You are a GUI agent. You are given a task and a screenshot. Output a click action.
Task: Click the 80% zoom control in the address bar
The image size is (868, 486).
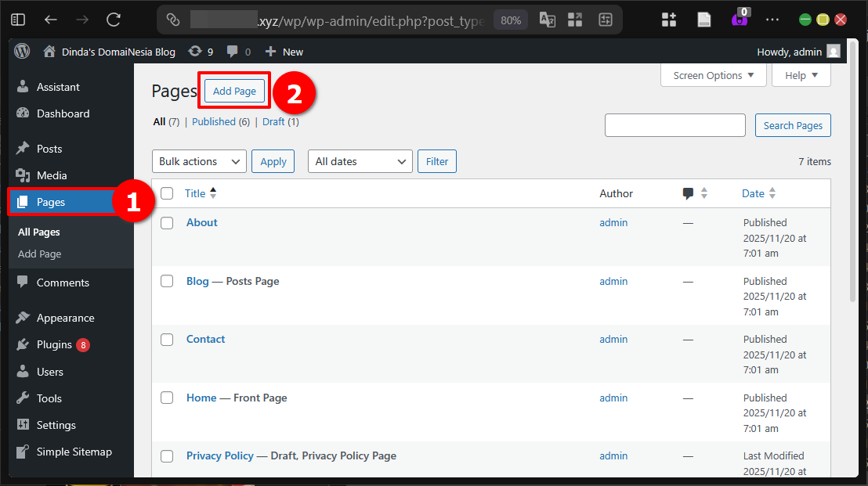[510, 20]
